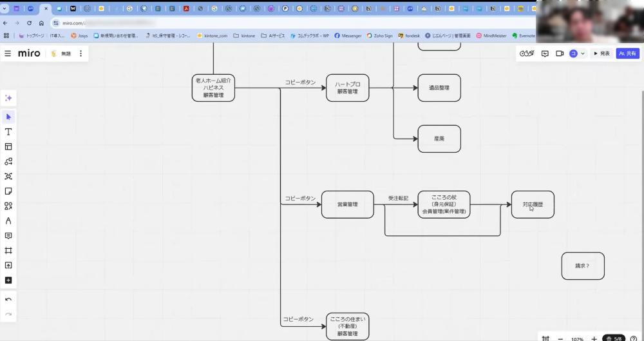Open the MindMeister bookmark
Screen dimensions: 644x341
click(491, 36)
